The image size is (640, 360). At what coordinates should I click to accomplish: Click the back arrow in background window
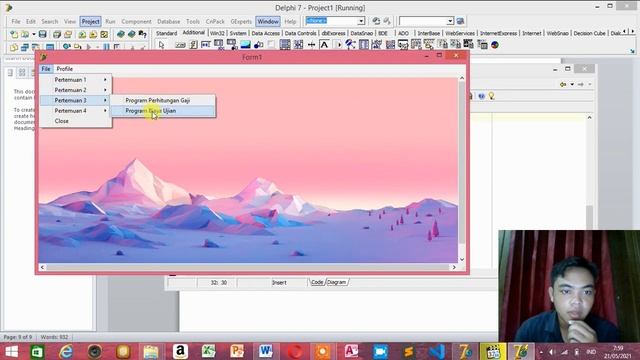point(563,84)
